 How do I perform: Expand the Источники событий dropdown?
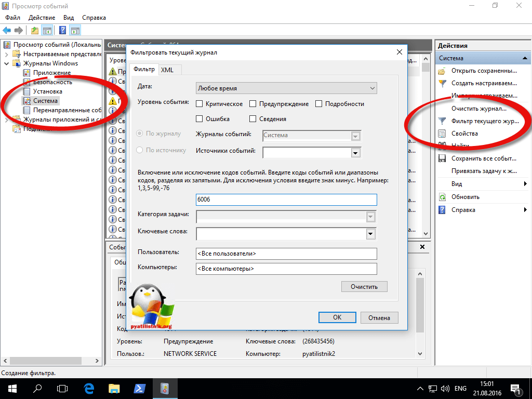pos(356,153)
